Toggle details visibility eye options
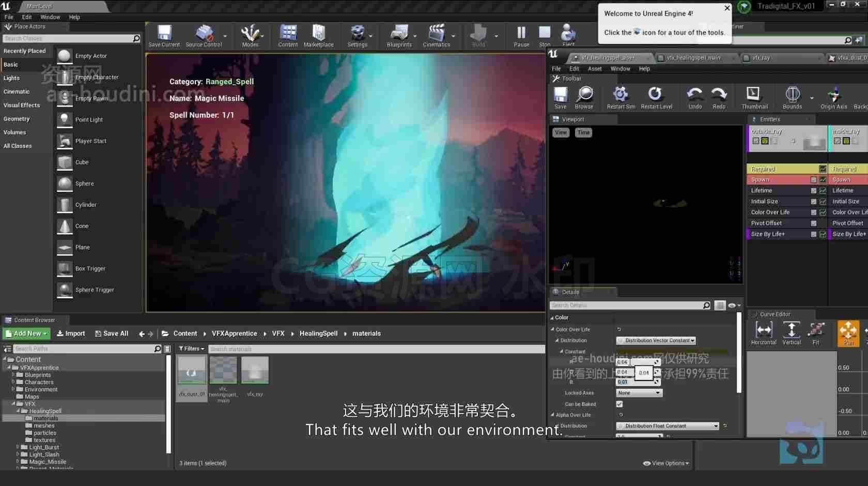Screen dimensions: 868x486 734,306
